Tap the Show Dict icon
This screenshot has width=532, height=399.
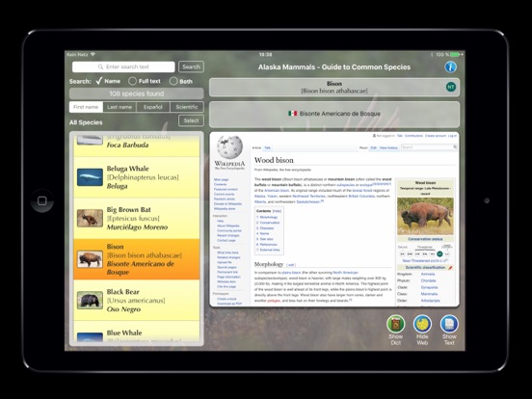click(395, 324)
